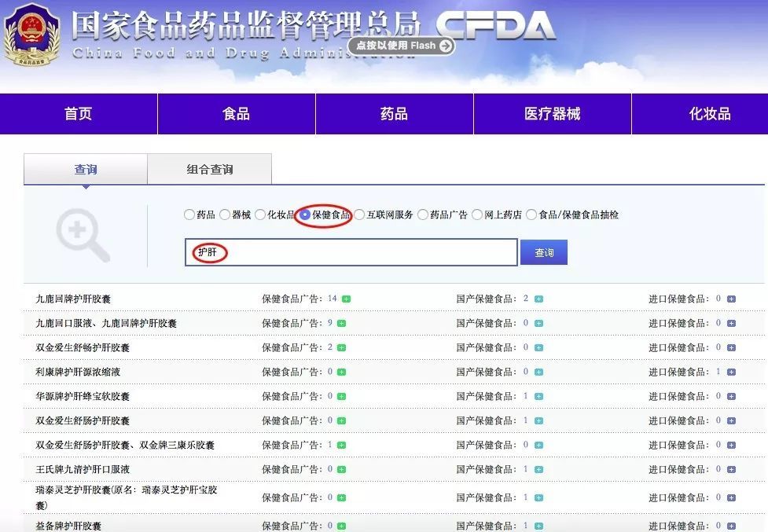Open the 首页 navigation menu
768x532 pixels.
tap(79, 113)
